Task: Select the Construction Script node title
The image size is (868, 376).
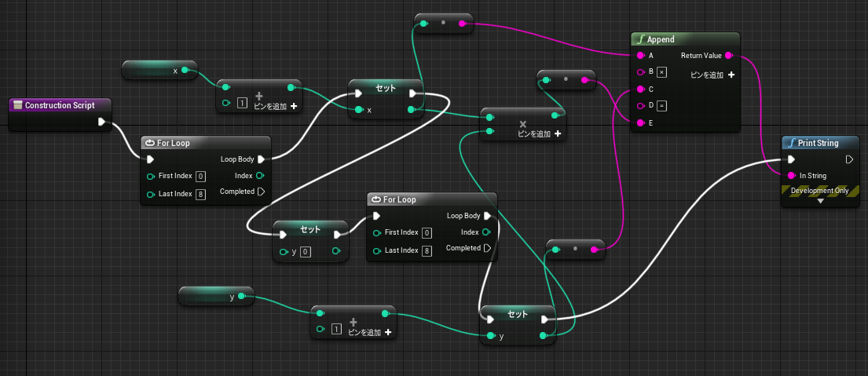Action: click(60, 105)
